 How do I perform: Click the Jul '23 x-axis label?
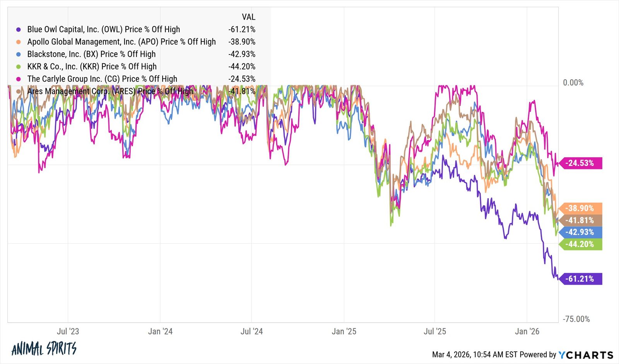point(68,332)
